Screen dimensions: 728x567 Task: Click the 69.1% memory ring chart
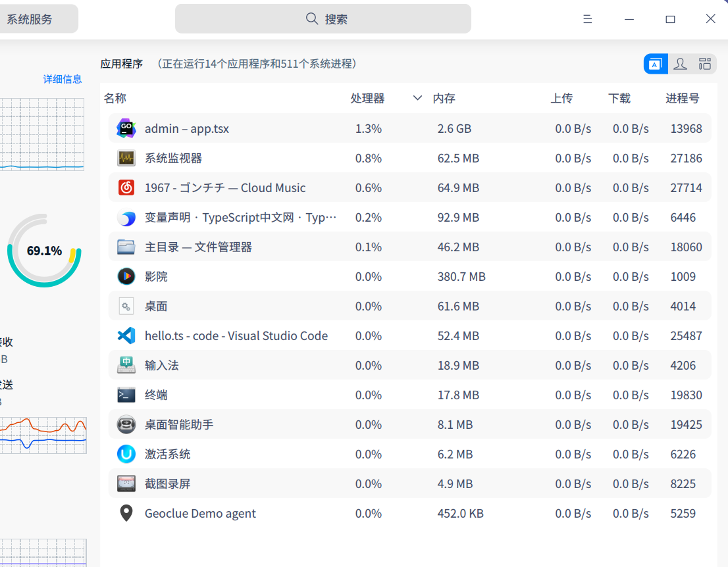(x=43, y=251)
